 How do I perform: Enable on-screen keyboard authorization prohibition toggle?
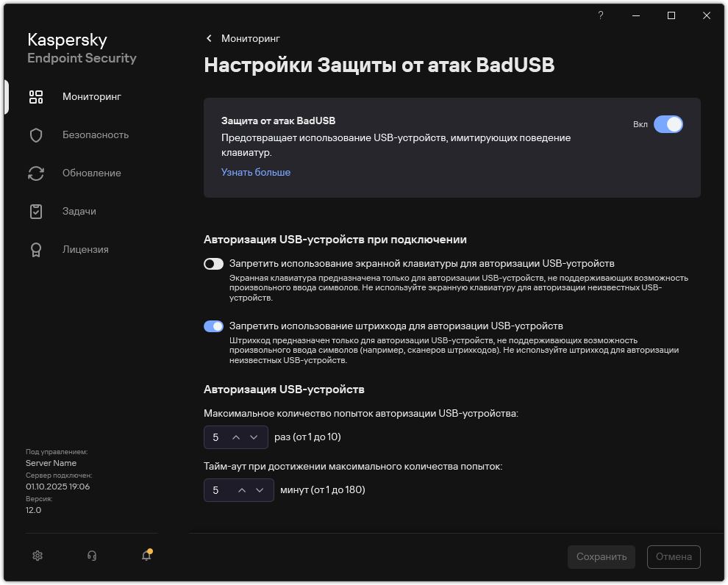[x=213, y=262]
